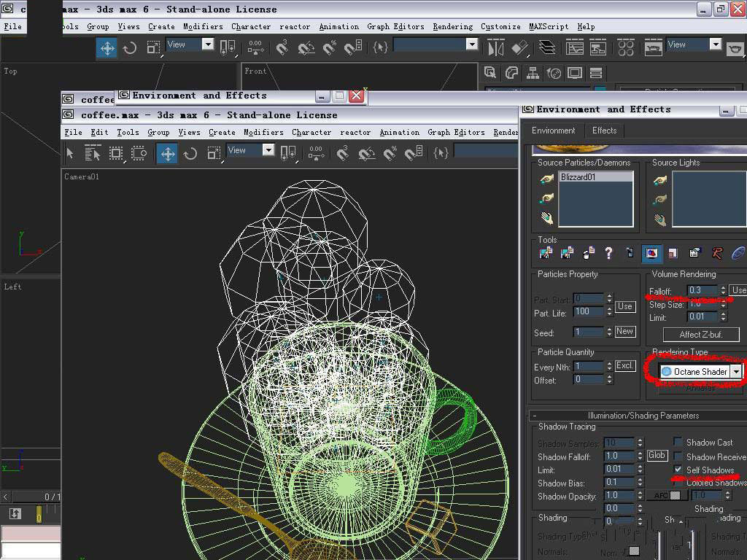
Task: Select the Mirror tool in top toolbar
Action: point(496,48)
